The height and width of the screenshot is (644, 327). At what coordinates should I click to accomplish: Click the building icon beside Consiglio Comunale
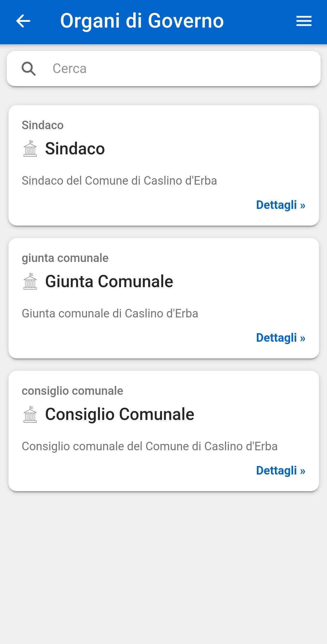(30, 414)
